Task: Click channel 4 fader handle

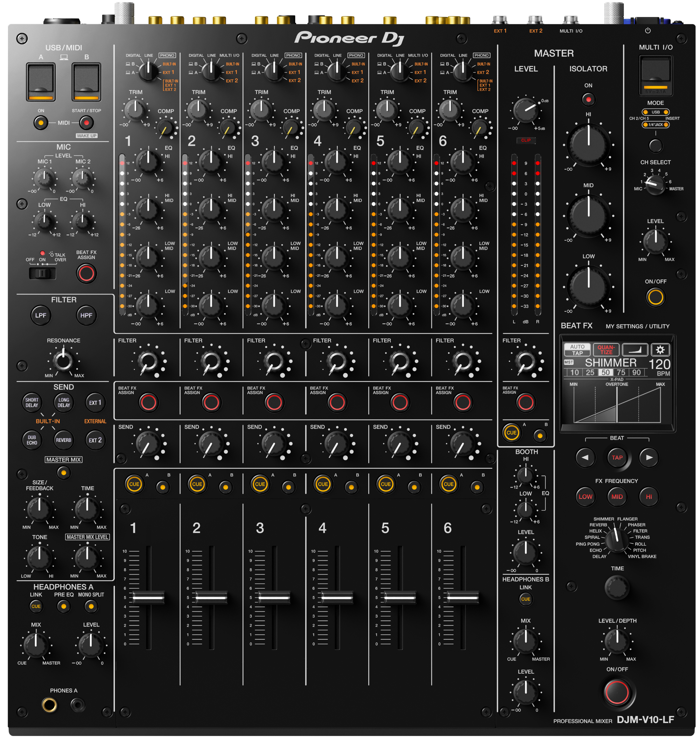Action: (337, 597)
